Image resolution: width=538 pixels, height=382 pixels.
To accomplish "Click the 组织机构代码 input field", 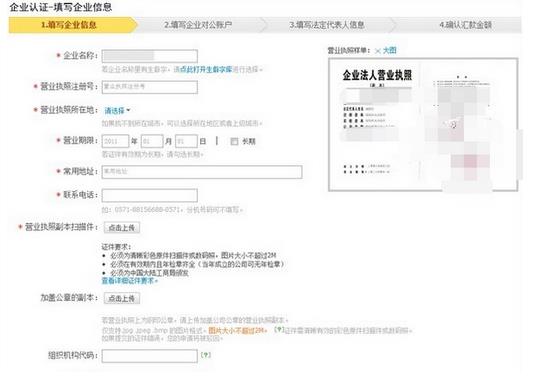I will pos(150,356).
